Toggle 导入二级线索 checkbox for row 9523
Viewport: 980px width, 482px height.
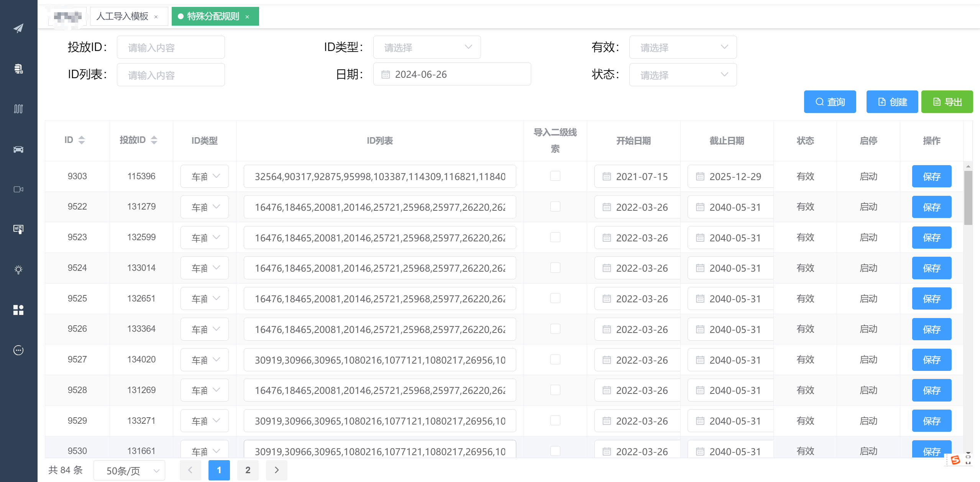point(555,237)
